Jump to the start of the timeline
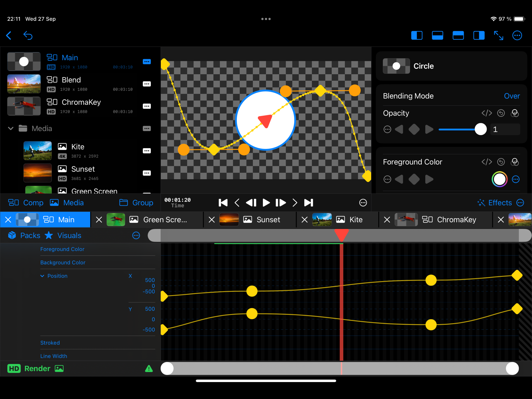The image size is (532, 399). (x=223, y=203)
